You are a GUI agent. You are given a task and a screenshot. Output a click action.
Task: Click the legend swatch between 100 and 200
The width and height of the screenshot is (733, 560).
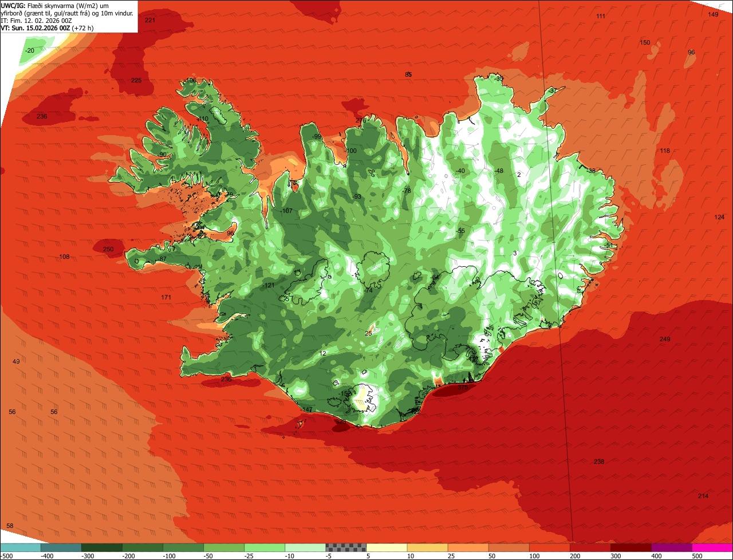tap(550, 547)
